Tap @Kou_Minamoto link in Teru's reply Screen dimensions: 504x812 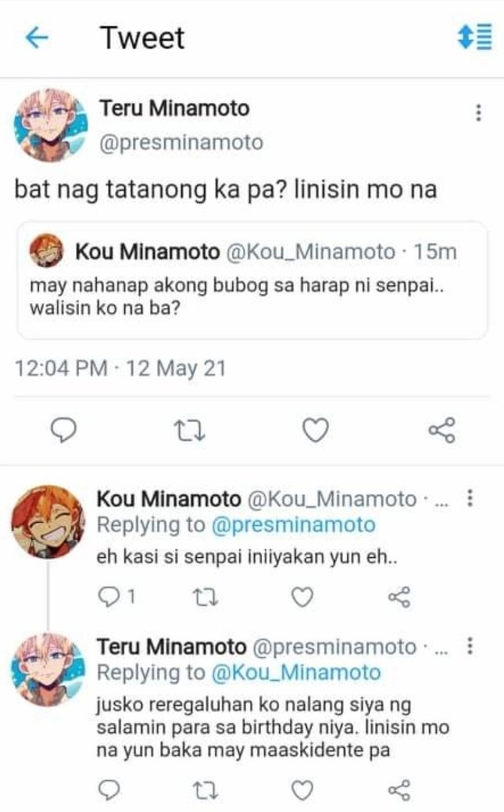pyautogui.click(x=296, y=672)
